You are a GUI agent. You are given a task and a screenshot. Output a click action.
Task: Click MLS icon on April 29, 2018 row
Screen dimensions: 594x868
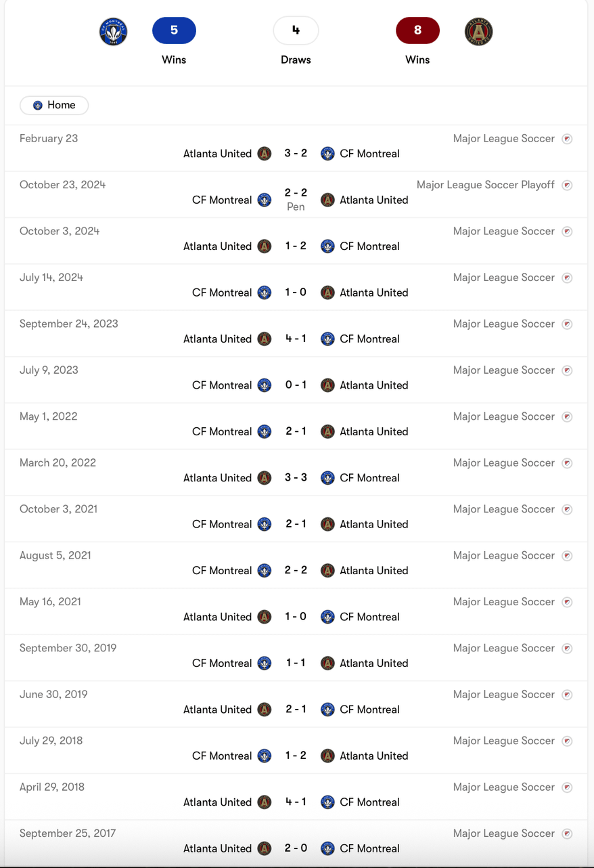coord(568,787)
